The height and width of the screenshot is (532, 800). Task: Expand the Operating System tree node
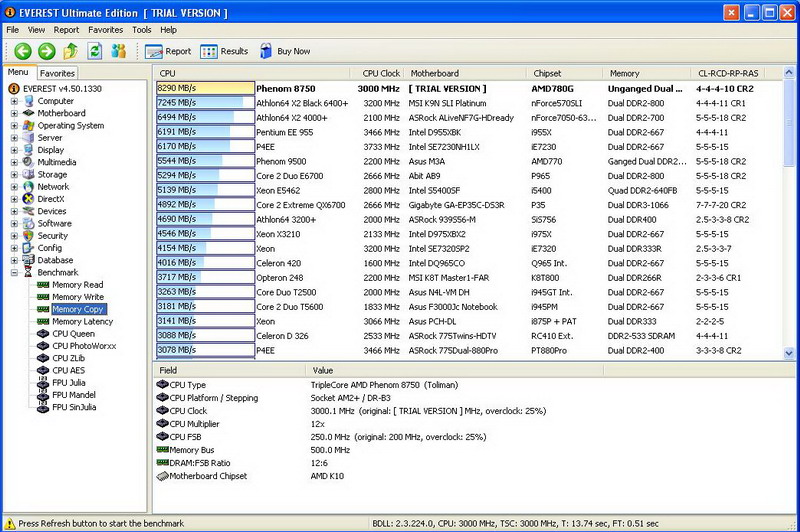tap(14, 125)
